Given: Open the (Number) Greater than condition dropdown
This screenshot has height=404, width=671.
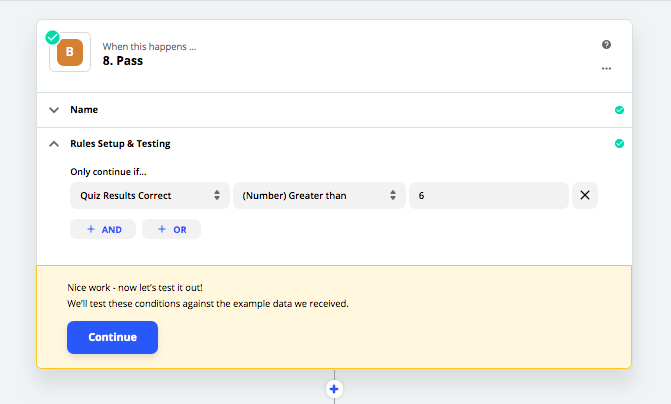Looking at the screenshot, I should (319, 196).
